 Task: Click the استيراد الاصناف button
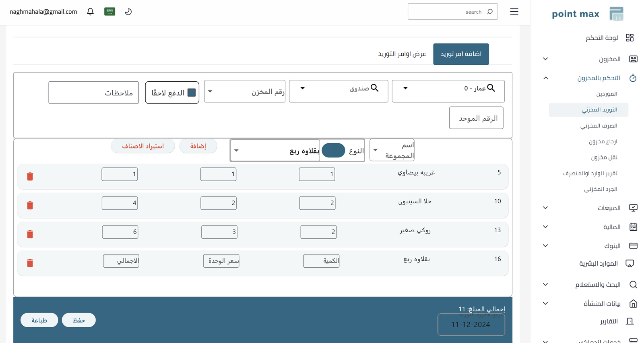143,146
